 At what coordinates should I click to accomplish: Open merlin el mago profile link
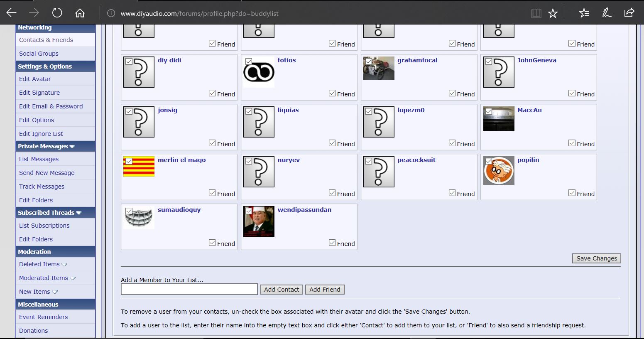pos(181,160)
